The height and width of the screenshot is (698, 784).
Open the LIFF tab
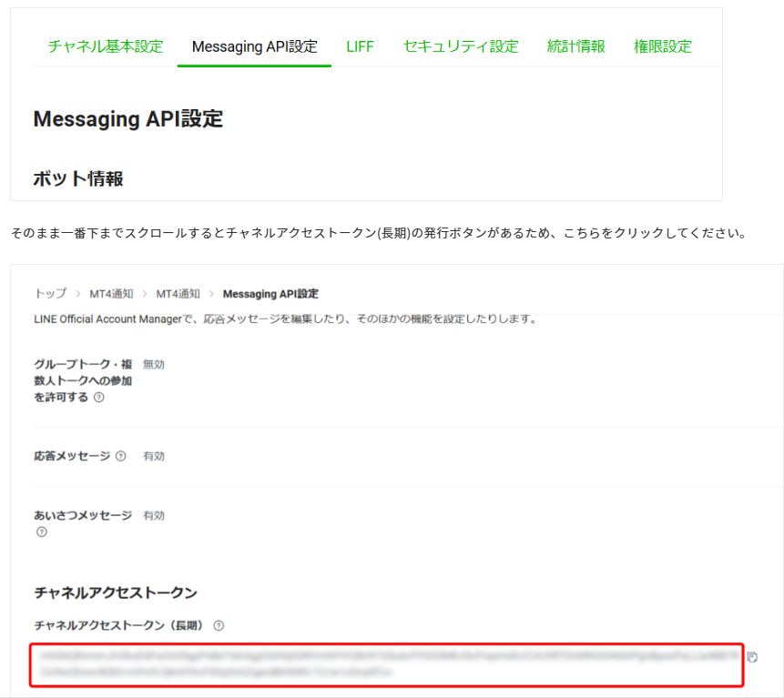click(x=361, y=46)
